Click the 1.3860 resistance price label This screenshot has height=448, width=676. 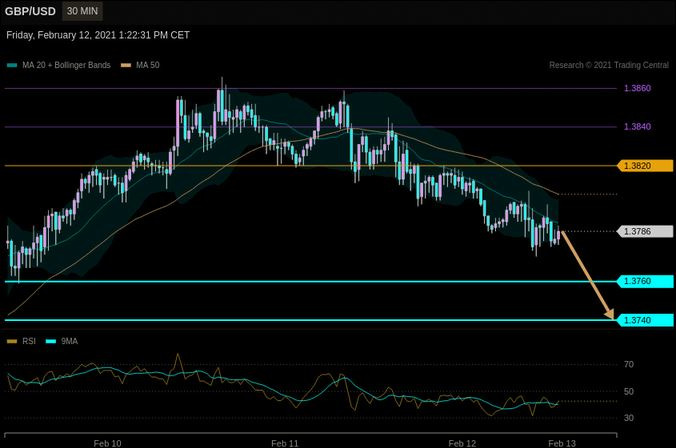[x=637, y=88]
